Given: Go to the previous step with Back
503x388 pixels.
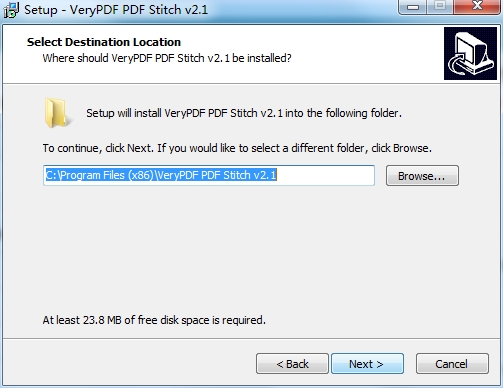Looking at the screenshot, I should 292,364.
